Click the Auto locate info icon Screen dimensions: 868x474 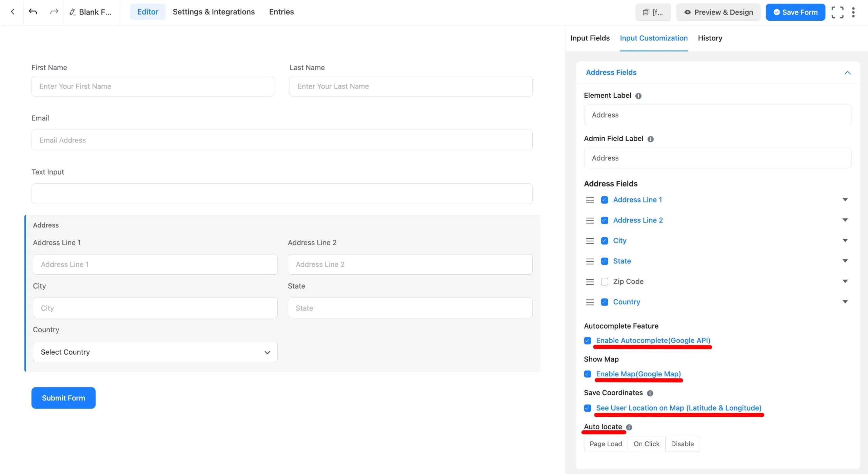(x=629, y=427)
